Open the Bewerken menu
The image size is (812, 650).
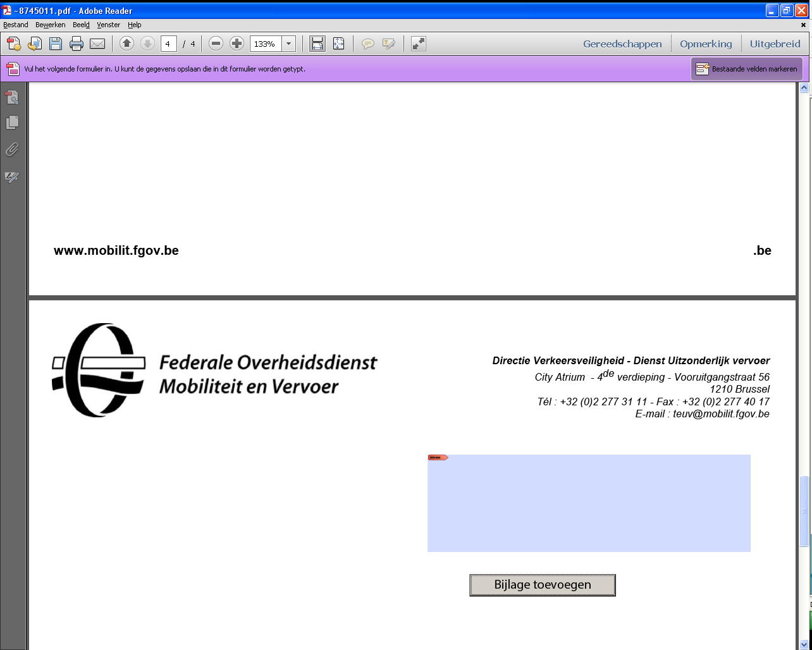pyautogui.click(x=50, y=25)
